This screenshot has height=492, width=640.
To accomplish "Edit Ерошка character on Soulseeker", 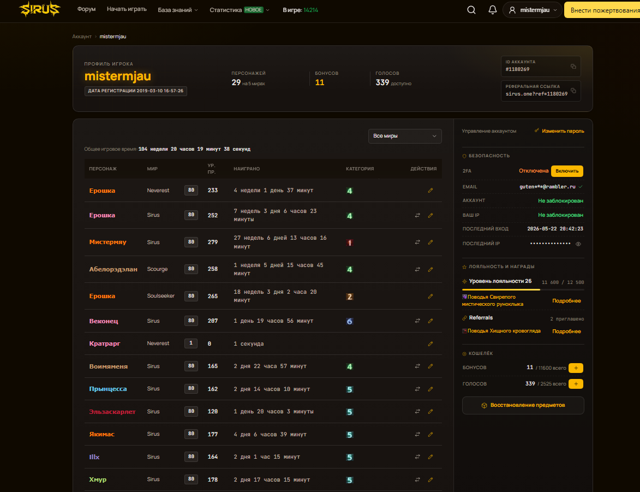I will tap(430, 296).
